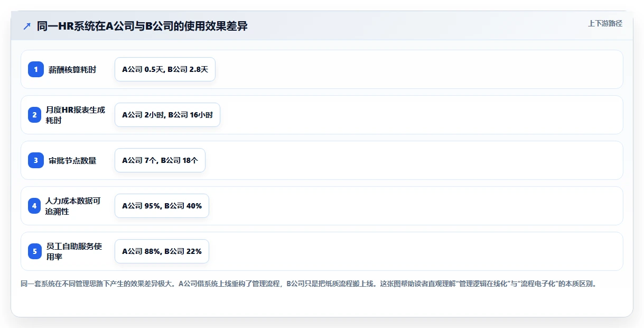Click the 薪酬核算耗时 label
The width and height of the screenshot is (644, 328).
point(72,69)
